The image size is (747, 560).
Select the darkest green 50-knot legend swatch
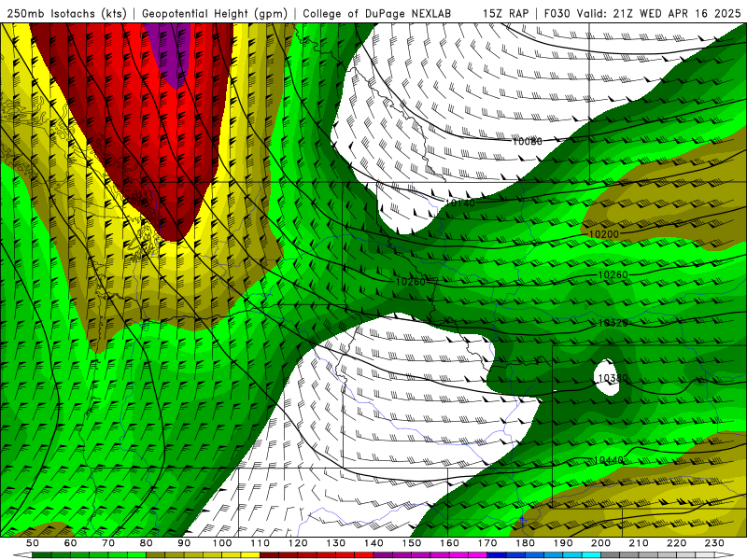pyautogui.click(x=42, y=555)
